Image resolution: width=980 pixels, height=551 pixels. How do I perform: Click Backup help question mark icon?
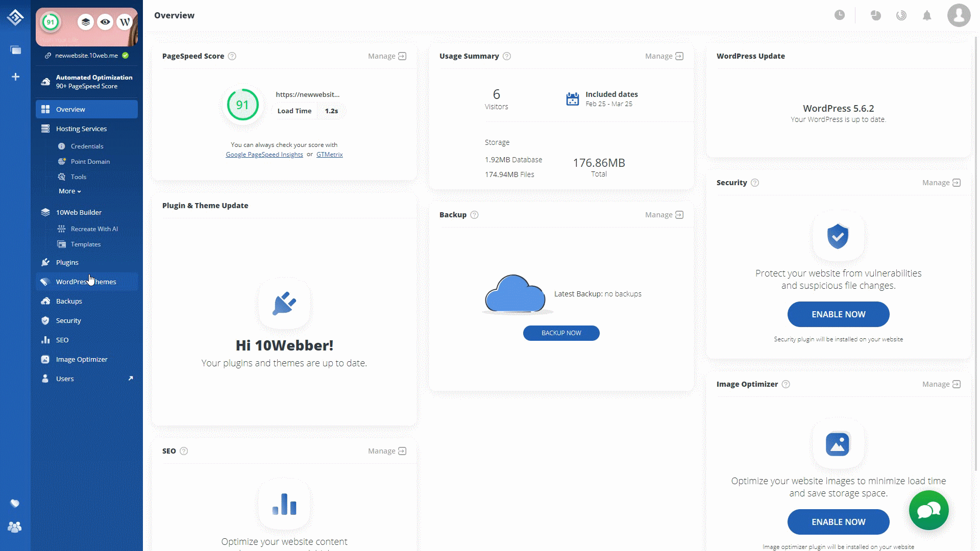(x=474, y=215)
